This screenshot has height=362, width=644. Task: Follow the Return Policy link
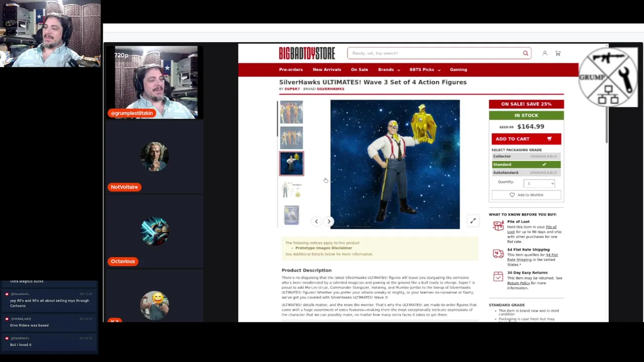click(x=518, y=283)
